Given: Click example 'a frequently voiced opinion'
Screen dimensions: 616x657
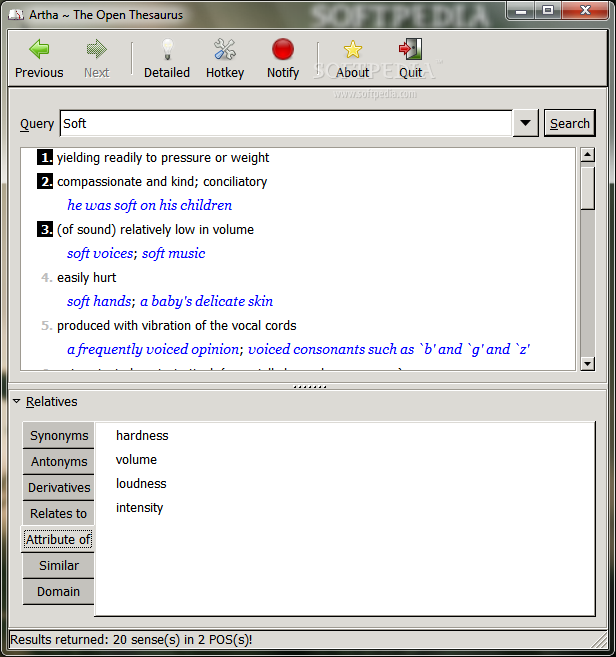Looking at the screenshot, I should point(153,349).
